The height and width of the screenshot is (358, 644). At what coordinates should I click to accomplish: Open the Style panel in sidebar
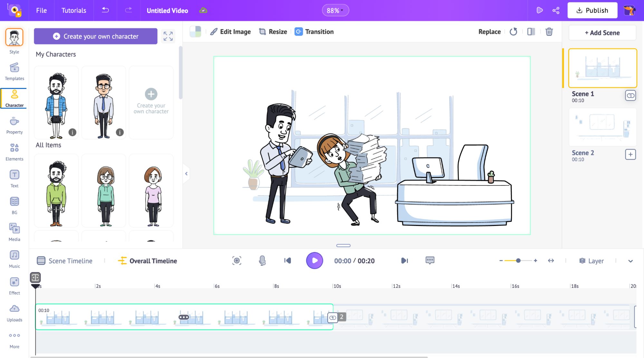(14, 41)
